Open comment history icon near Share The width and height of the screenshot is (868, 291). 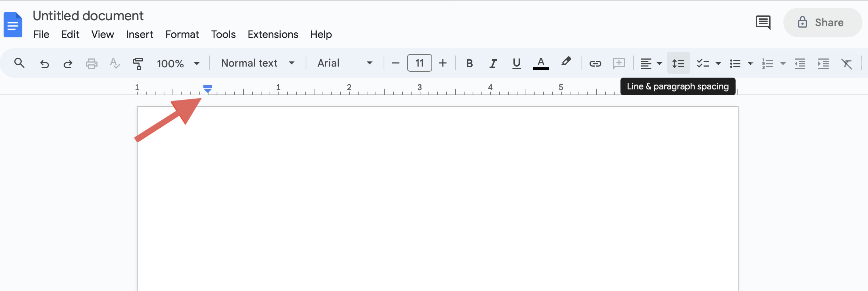tap(763, 22)
